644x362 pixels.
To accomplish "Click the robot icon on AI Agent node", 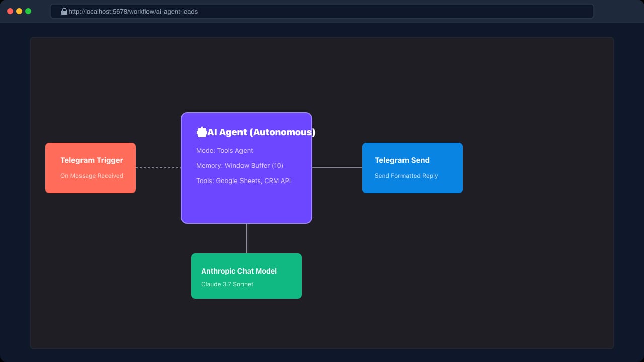I will 202,132.
